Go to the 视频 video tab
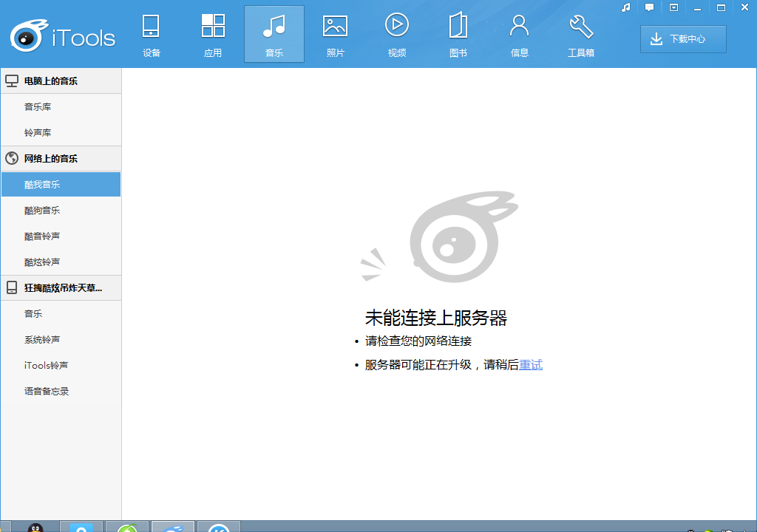Image resolution: width=757 pixels, height=532 pixels. [397, 34]
